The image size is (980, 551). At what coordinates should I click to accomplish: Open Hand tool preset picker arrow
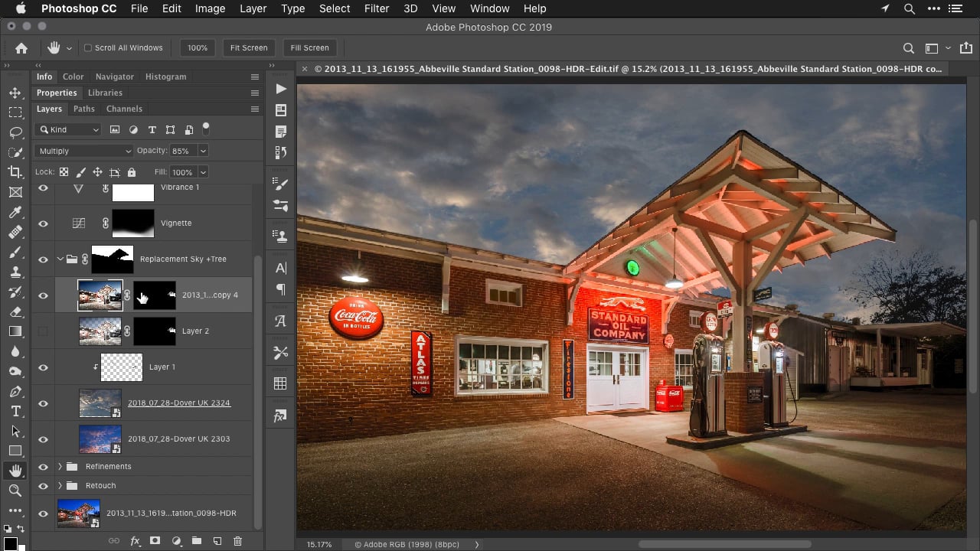(69, 47)
